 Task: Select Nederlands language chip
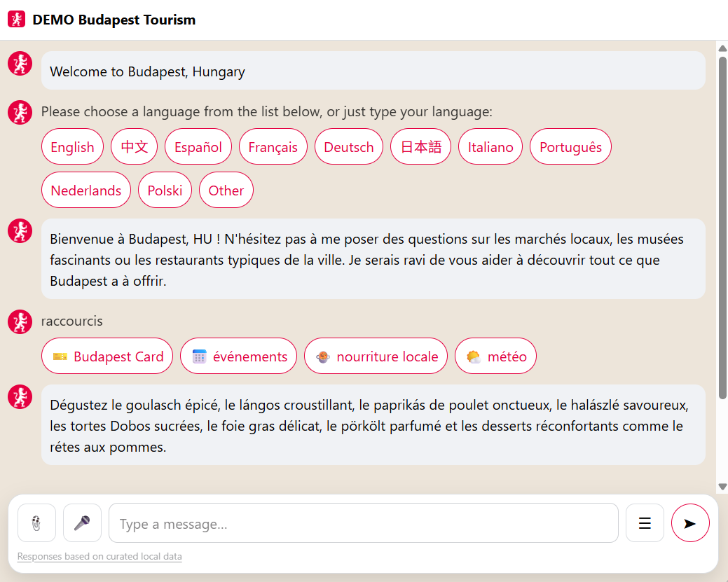(x=86, y=190)
